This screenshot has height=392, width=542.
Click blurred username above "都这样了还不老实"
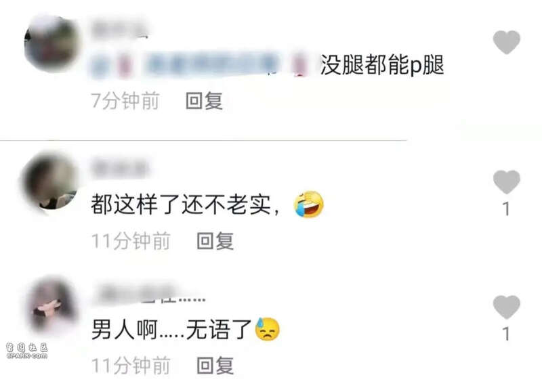pos(119,168)
